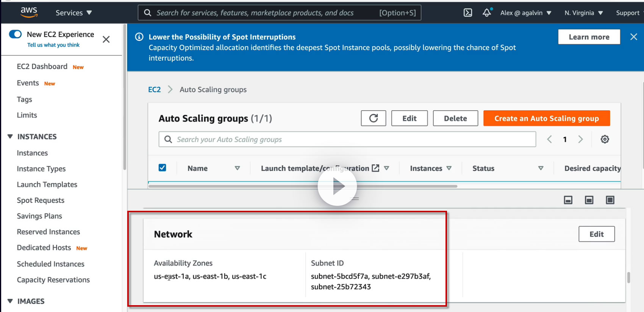Open Spot Requests in sidebar
This screenshot has width=644, height=312.
pyautogui.click(x=41, y=200)
